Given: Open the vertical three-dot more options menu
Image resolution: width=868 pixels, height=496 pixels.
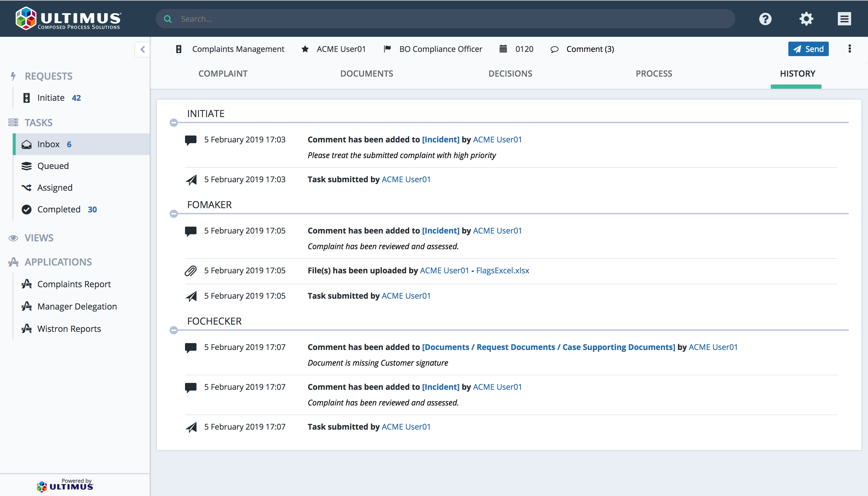Looking at the screenshot, I should (850, 49).
